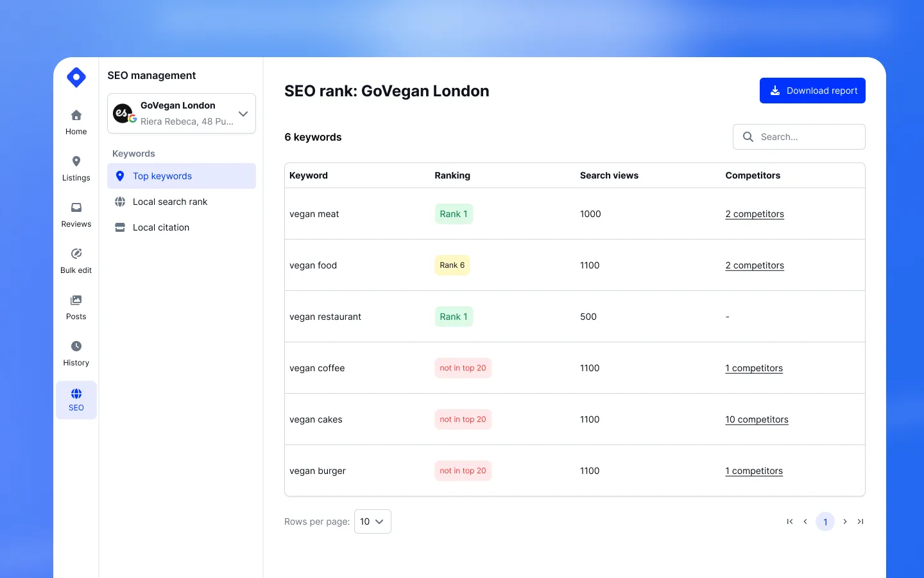Open the Posts section via sidebar icon
This screenshot has width=924, height=578.
coord(76,306)
